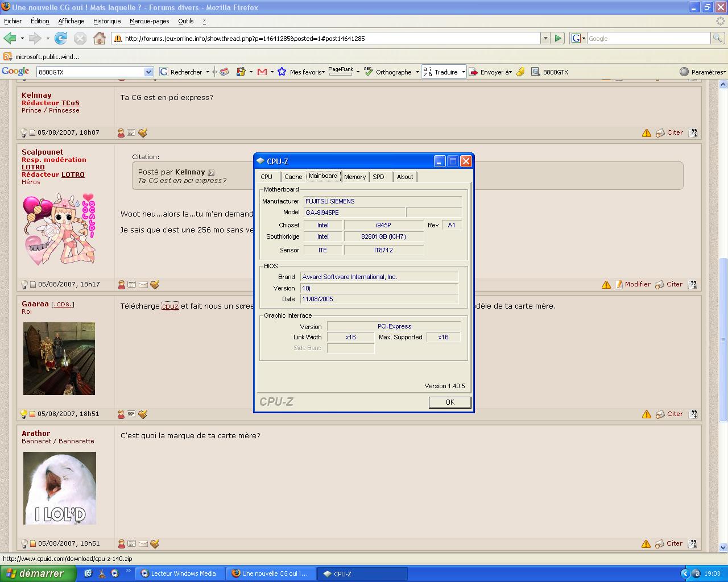Click the Orthographe spell check button

388,72
